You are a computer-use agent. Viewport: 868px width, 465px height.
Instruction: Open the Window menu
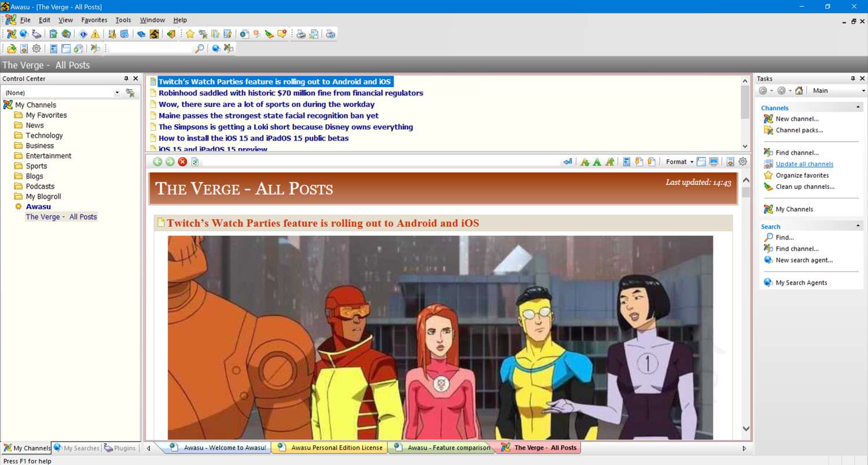tap(152, 20)
